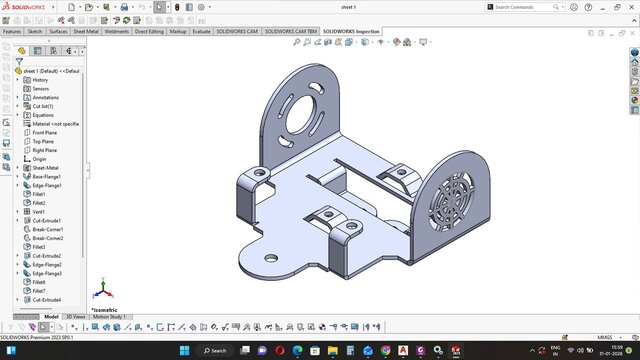This screenshot has height=360, width=640.
Task: Switch to the Sketch tab
Action: (x=35, y=31)
